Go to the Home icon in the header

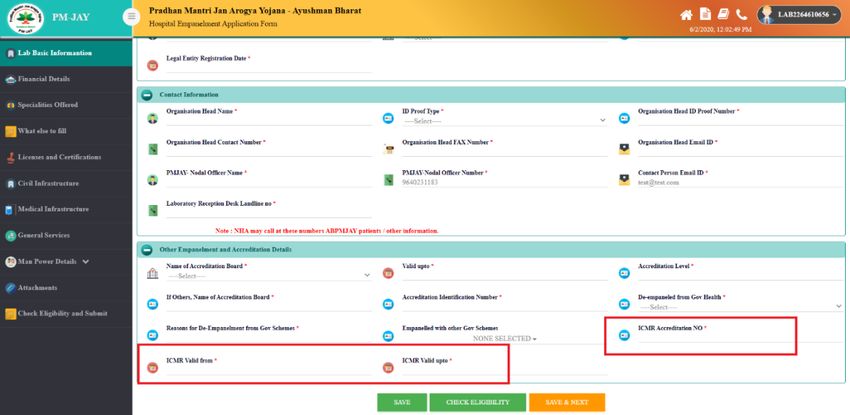(686, 15)
